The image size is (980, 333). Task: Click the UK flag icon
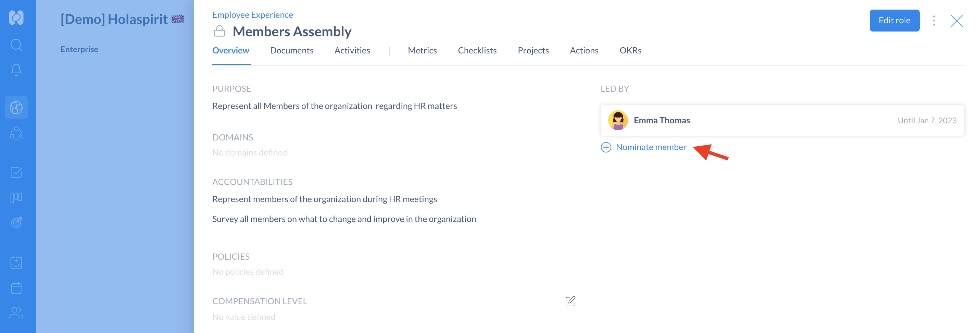click(x=178, y=19)
